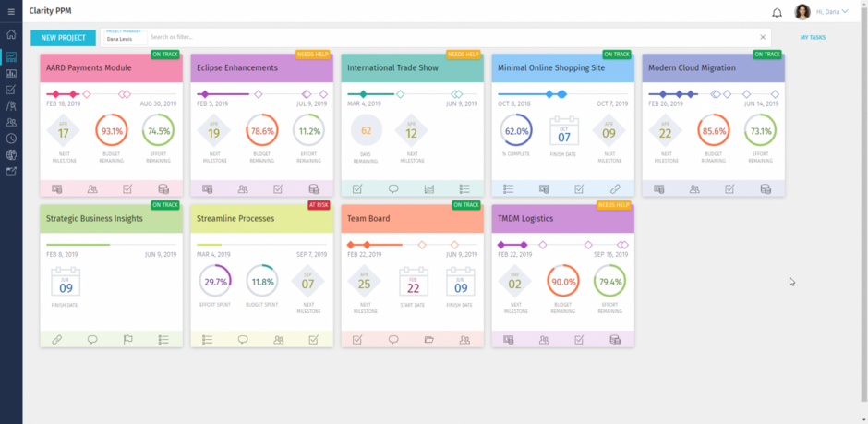
Task: Open tasks checkbox icon on Eclipse Enhancements card
Action: tap(278, 189)
